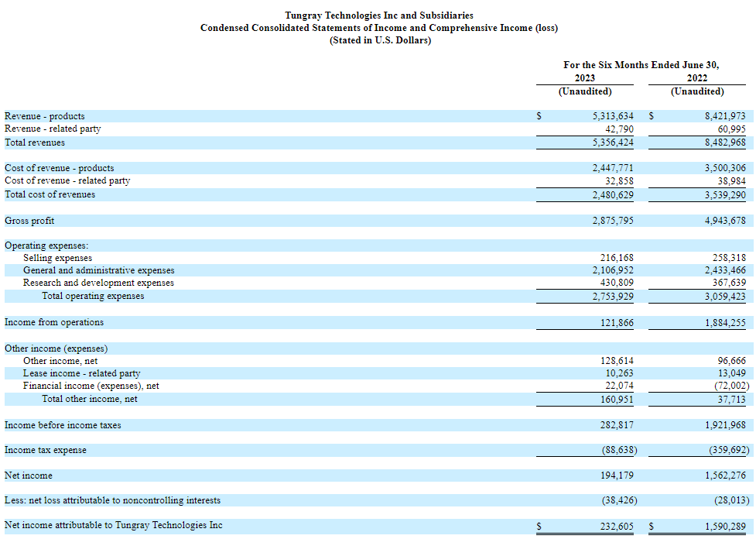756x539 pixels.
Task: Click 'Cost of revenue - products' label
Action: pyautogui.click(x=60, y=168)
